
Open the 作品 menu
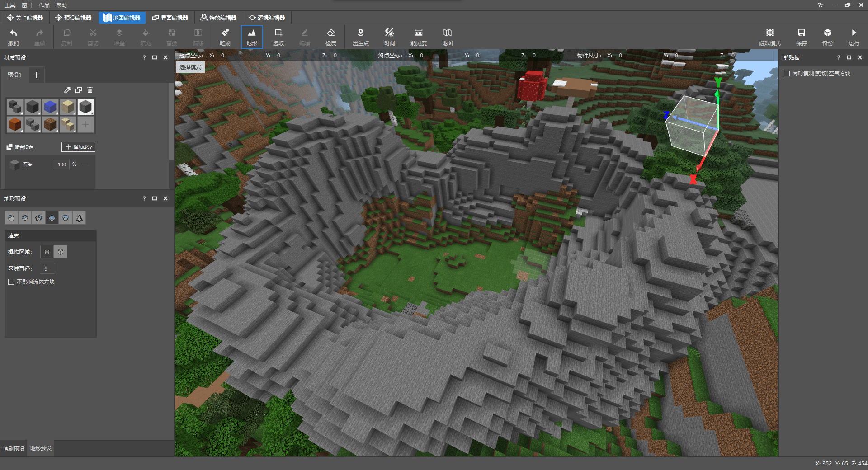point(44,5)
